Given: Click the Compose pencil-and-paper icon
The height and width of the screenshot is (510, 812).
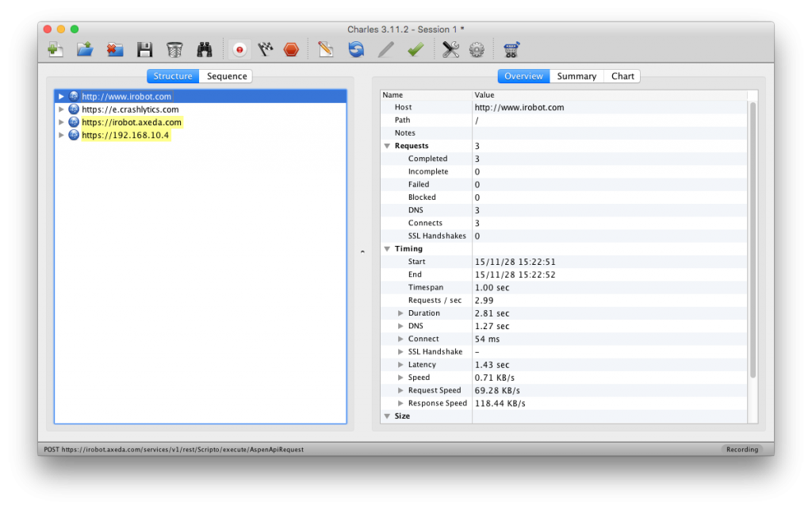Looking at the screenshot, I should click(x=325, y=50).
